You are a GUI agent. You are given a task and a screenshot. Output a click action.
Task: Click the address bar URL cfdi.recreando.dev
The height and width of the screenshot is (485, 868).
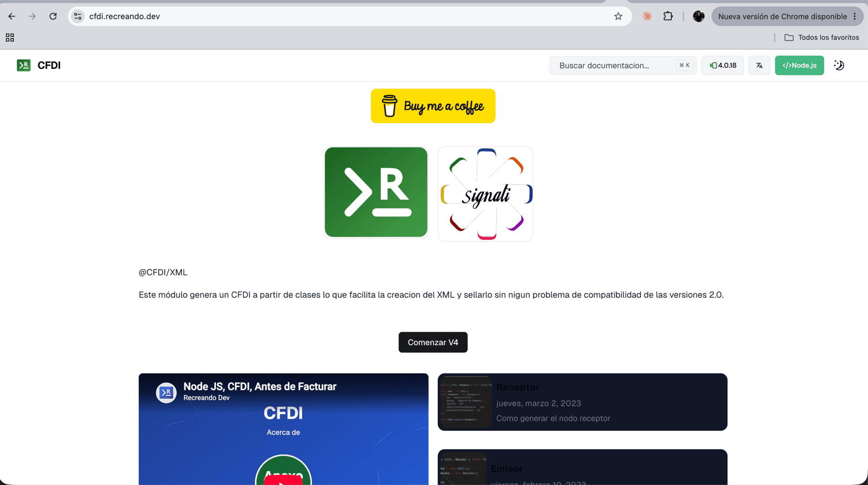coord(125,16)
